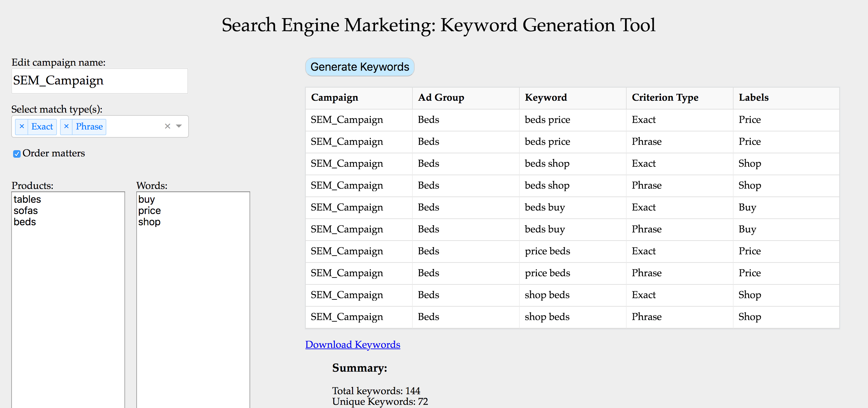
Task: Click the Criterion Type column header
Action: 664,98
